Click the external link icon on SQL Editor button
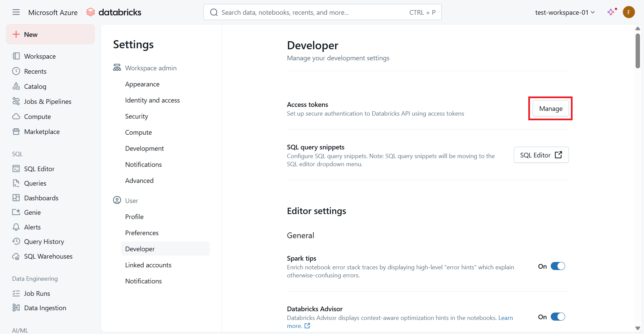644x334 pixels. click(558, 155)
